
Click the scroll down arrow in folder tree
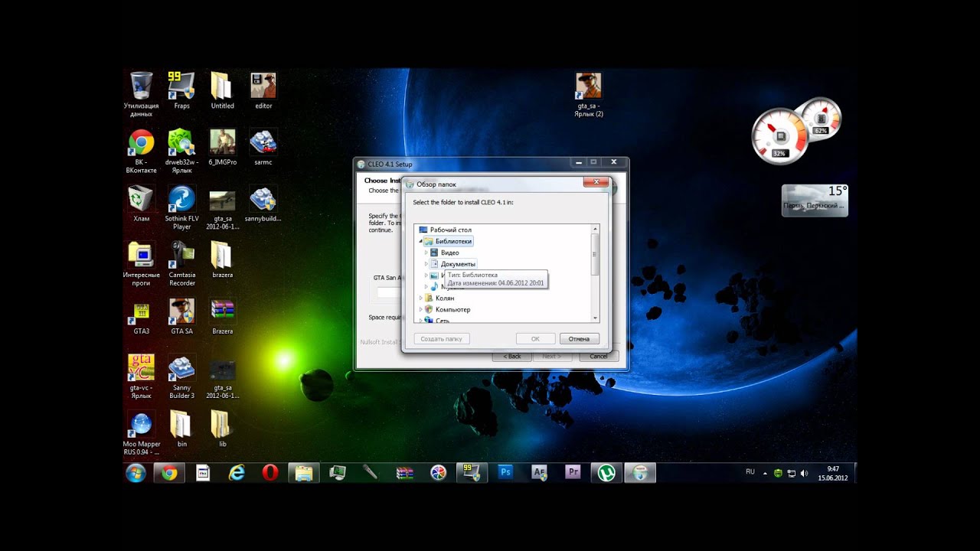[594, 318]
